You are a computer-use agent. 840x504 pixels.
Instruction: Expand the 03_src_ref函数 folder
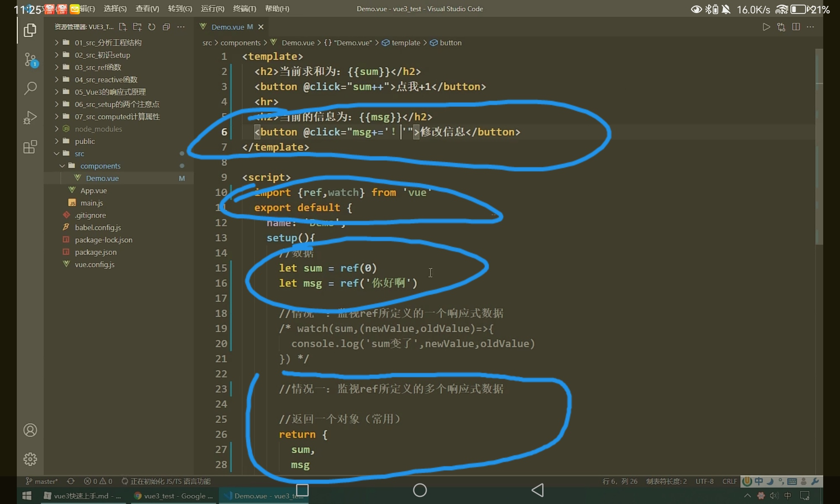[98, 67]
